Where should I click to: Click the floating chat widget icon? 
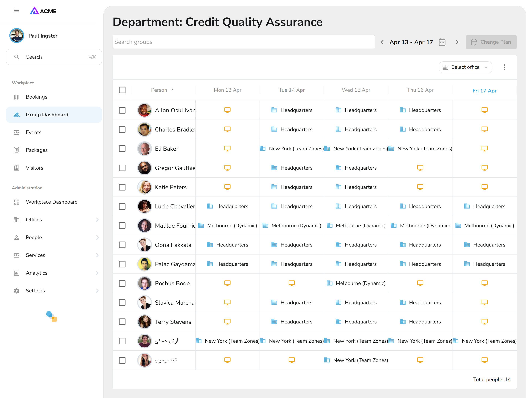click(52, 316)
